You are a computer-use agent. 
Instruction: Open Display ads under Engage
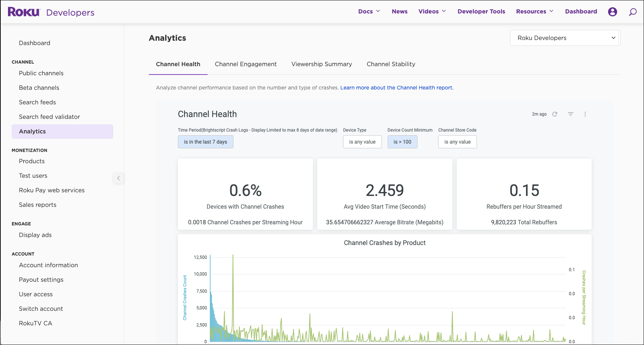[35, 235]
